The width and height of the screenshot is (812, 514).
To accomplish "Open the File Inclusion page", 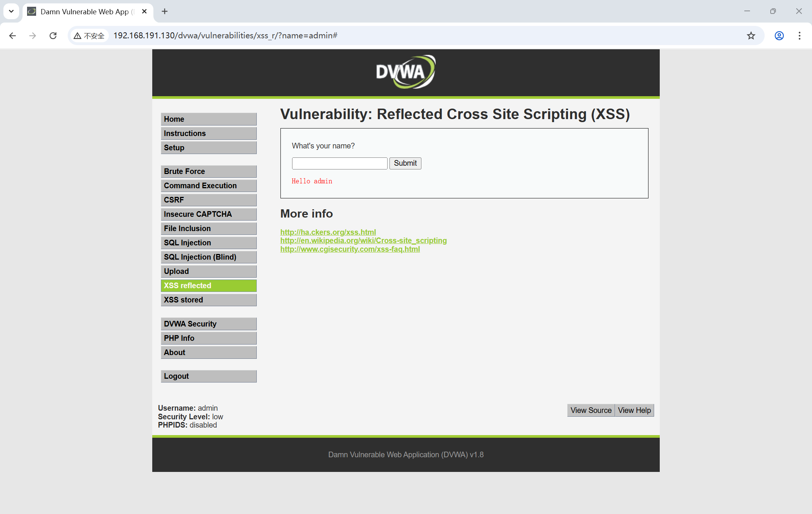I will pyautogui.click(x=209, y=228).
